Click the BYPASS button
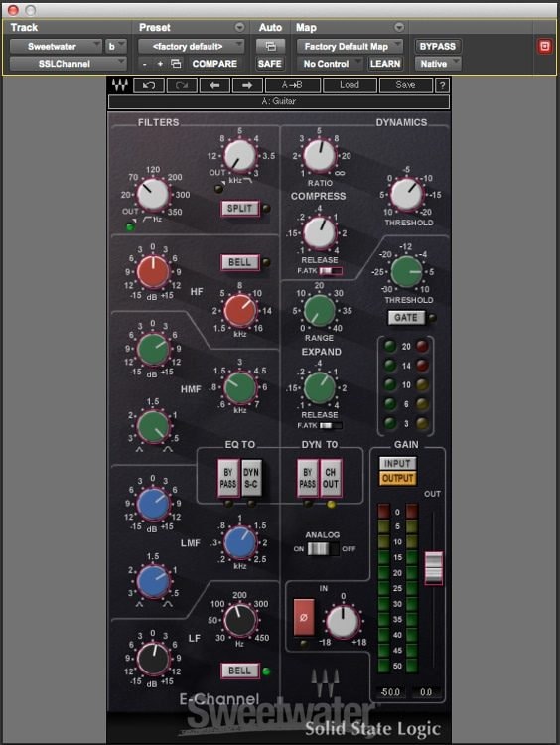 (438, 46)
